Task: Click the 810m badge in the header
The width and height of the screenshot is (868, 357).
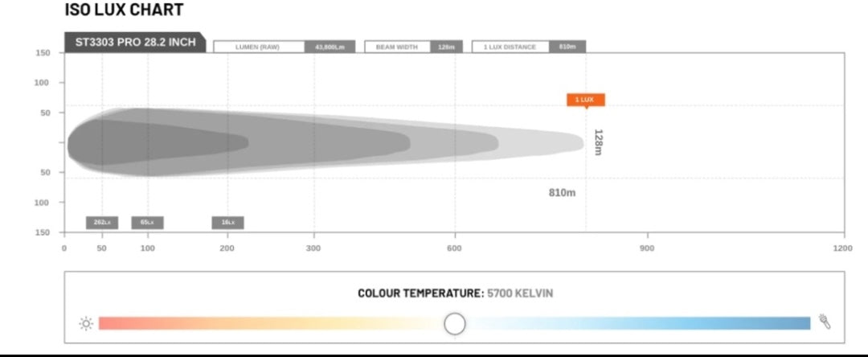Action: coord(567,47)
